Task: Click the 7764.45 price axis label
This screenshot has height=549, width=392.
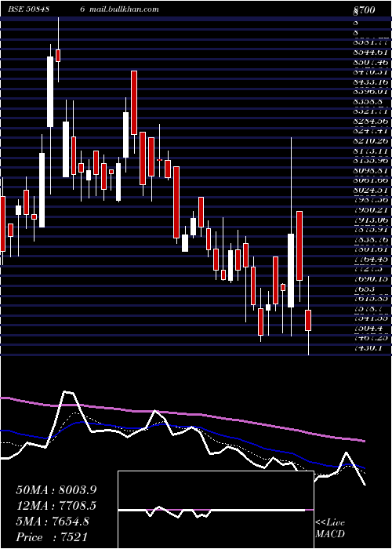Action: (x=370, y=259)
